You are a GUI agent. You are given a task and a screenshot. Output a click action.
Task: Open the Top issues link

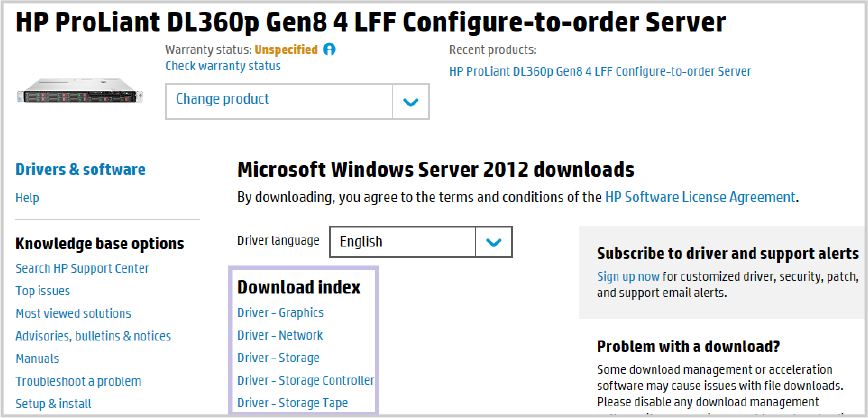point(43,291)
